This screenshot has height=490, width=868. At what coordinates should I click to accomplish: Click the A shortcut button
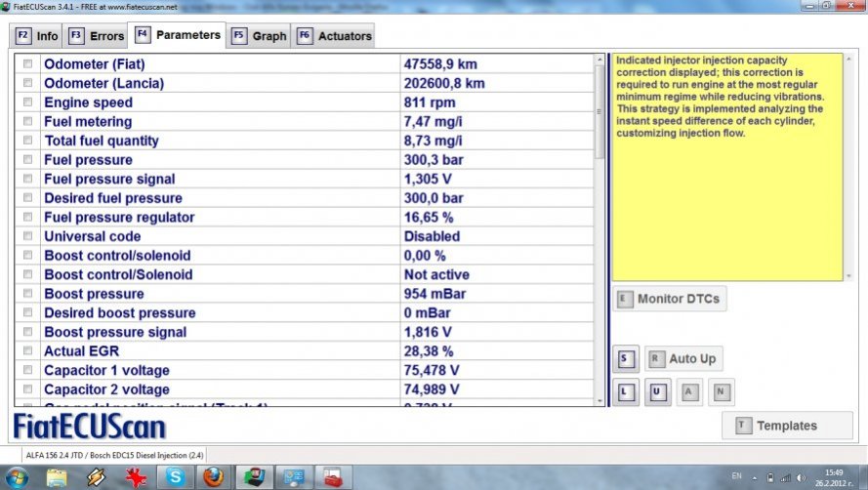coord(689,393)
